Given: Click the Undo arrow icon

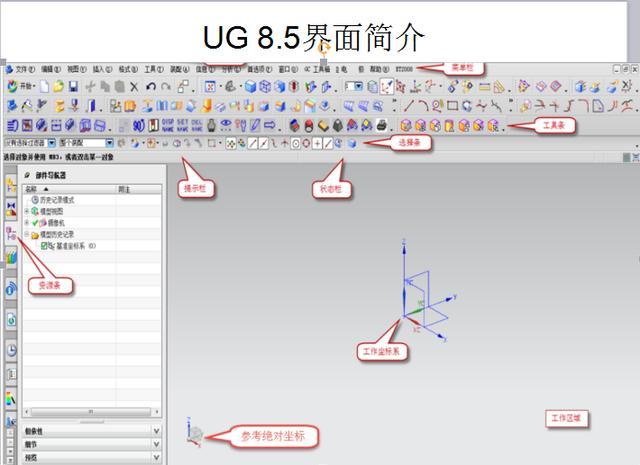Looking at the screenshot, I should coord(151,86).
